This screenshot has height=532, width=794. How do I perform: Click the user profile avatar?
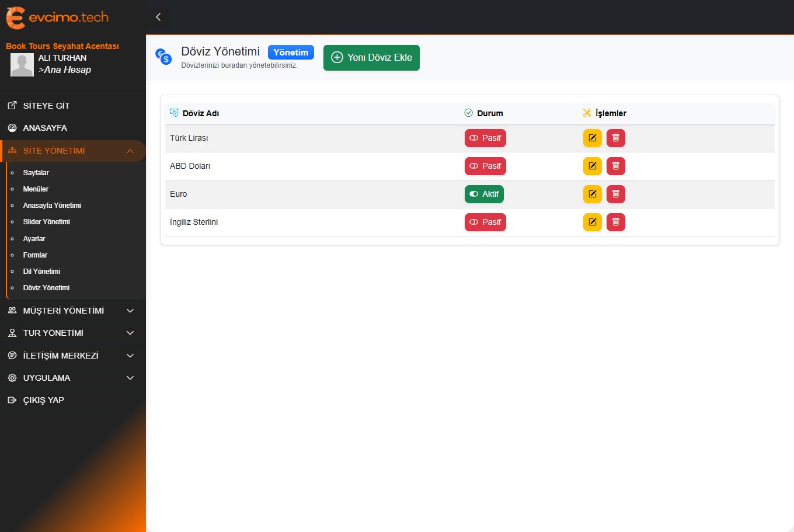point(22,65)
